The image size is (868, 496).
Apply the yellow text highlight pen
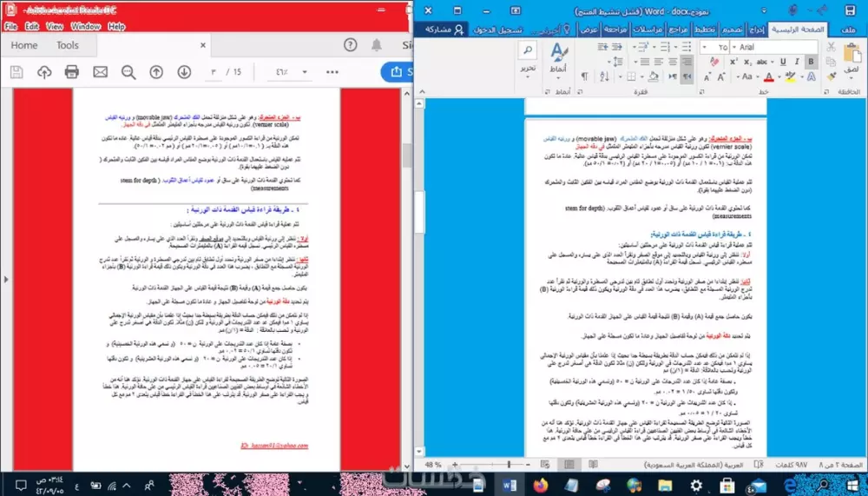pos(790,76)
